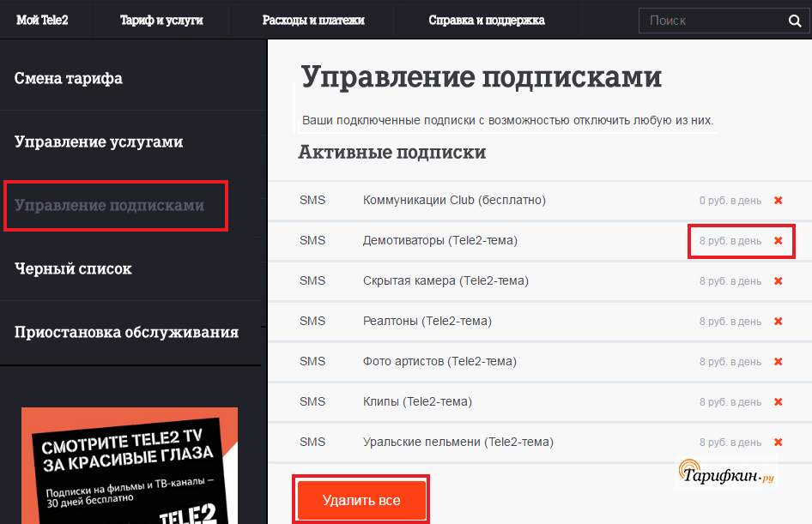The width and height of the screenshot is (812, 524).
Task: Click the 0 руб. в день price
Action: 730,201
